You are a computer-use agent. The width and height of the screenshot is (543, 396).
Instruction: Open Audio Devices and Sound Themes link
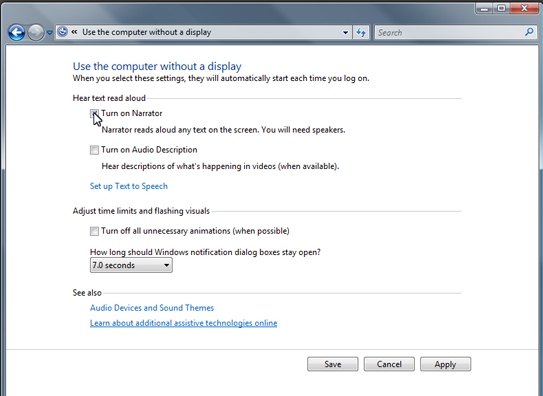tap(152, 308)
